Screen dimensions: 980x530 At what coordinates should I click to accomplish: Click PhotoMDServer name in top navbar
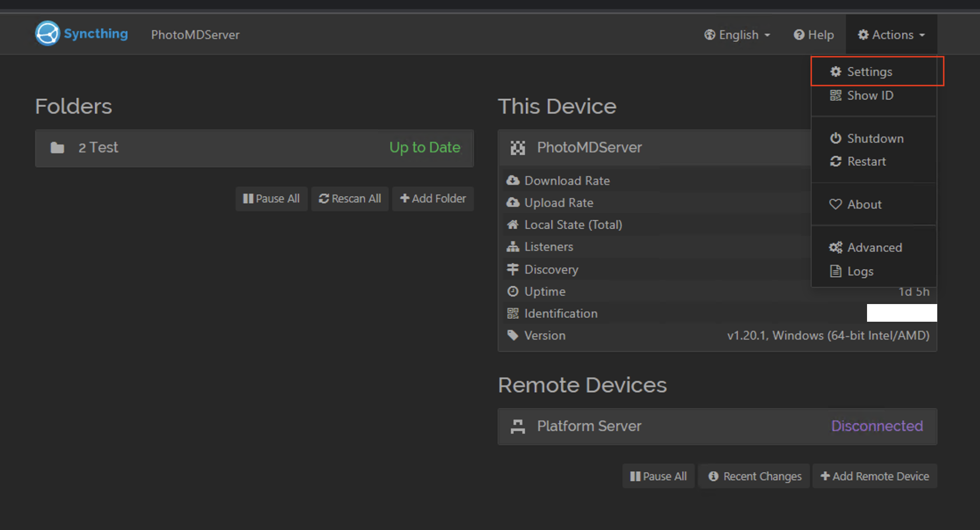coord(195,35)
